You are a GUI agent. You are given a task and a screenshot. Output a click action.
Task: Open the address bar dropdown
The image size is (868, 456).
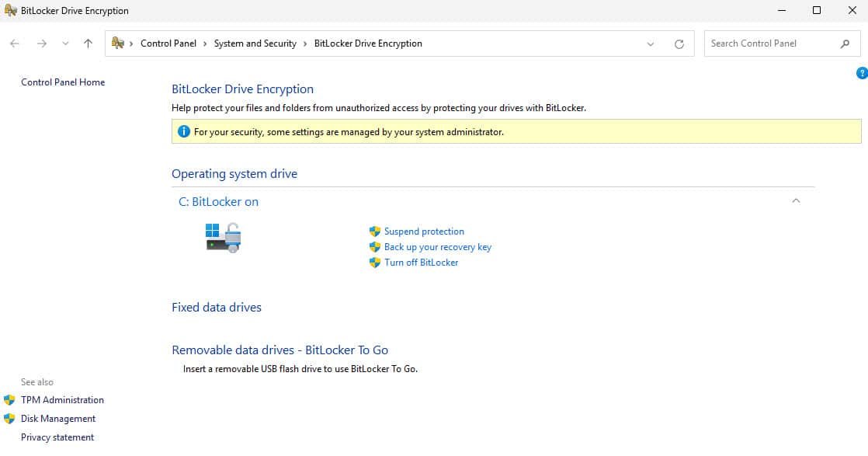[651, 44]
